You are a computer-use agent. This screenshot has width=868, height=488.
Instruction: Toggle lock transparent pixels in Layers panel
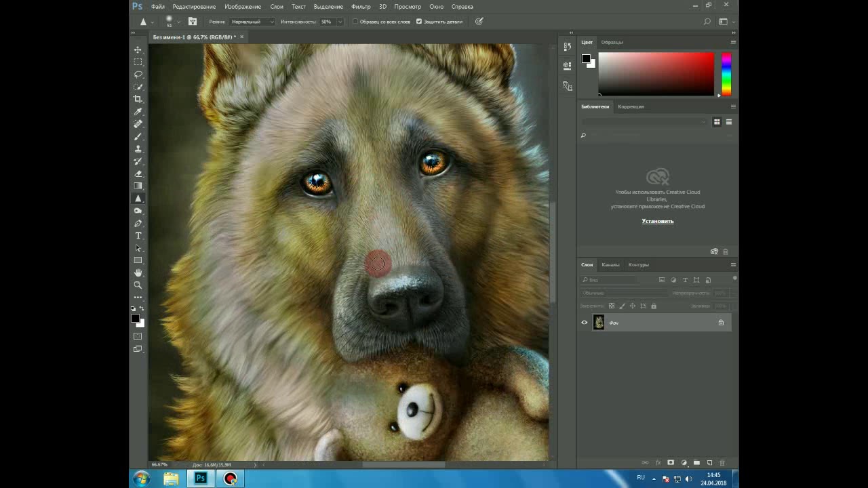[x=612, y=306]
